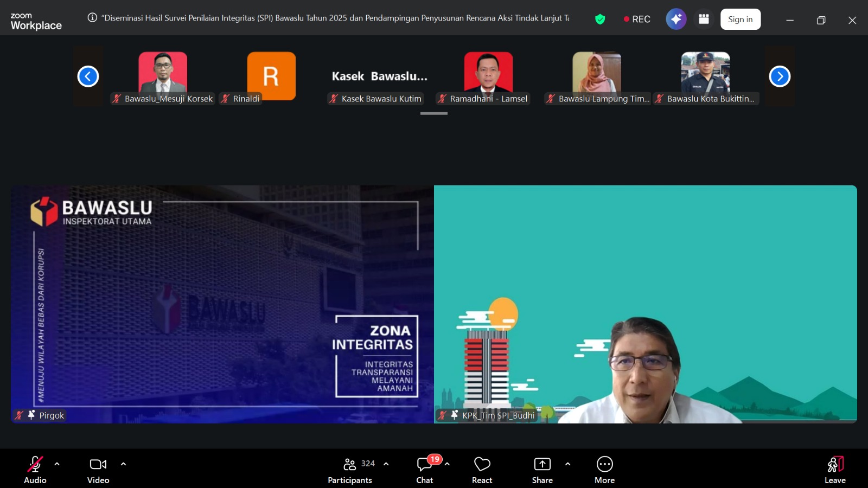This screenshot has height=488, width=868.
Task: Select Kasek Bawaslu Kutim participant tile
Action: pyautogui.click(x=380, y=76)
